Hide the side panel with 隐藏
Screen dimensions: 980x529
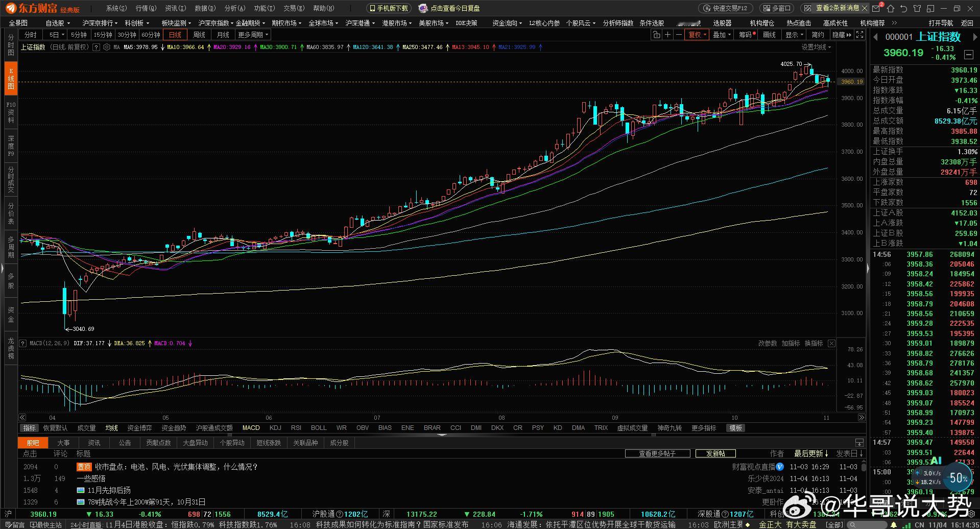[x=842, y=35]
